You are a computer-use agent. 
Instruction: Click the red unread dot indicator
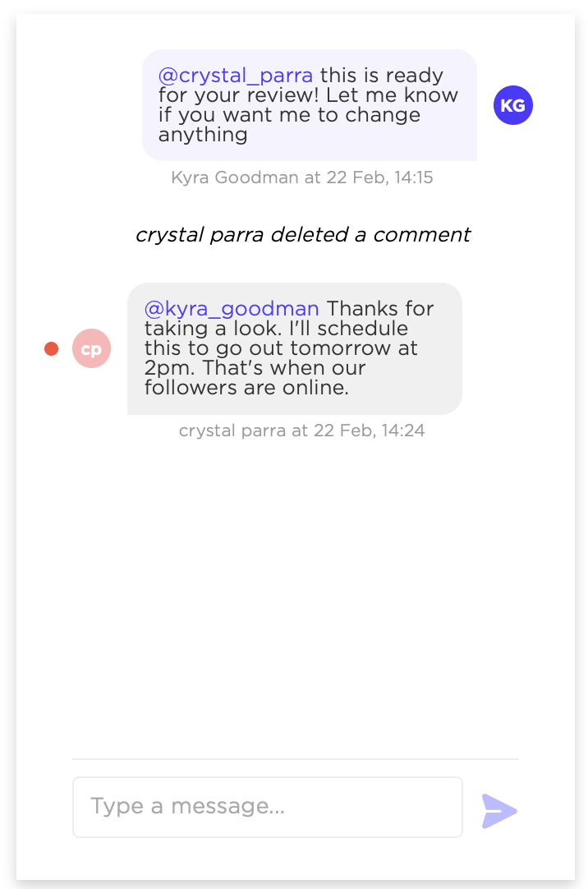pos(52,348)
